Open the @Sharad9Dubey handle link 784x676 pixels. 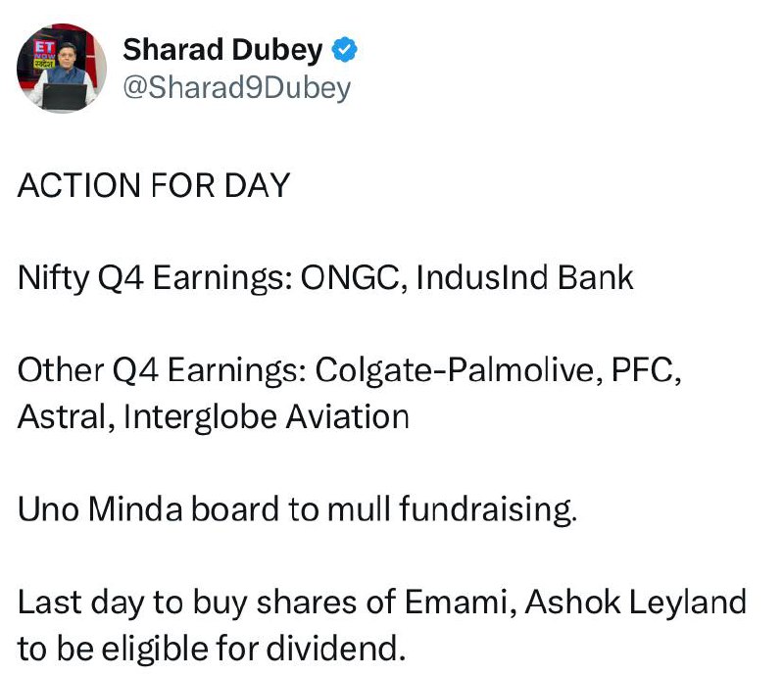click(236, 88)
